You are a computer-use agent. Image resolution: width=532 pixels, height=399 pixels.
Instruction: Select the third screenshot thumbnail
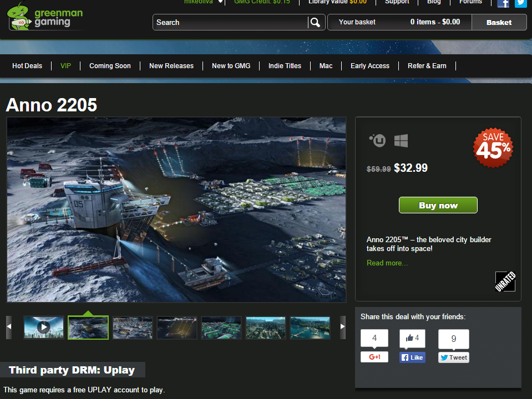point(133,328)
